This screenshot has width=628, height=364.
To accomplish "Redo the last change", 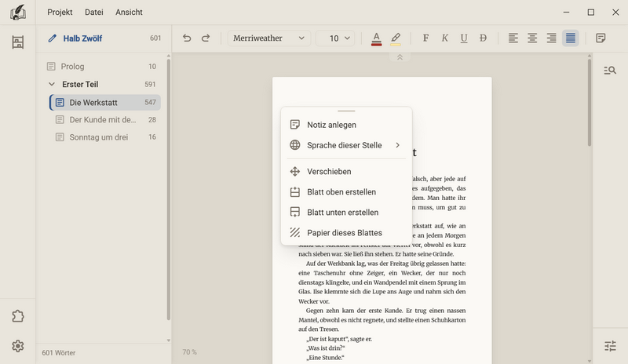I will 206,38.
